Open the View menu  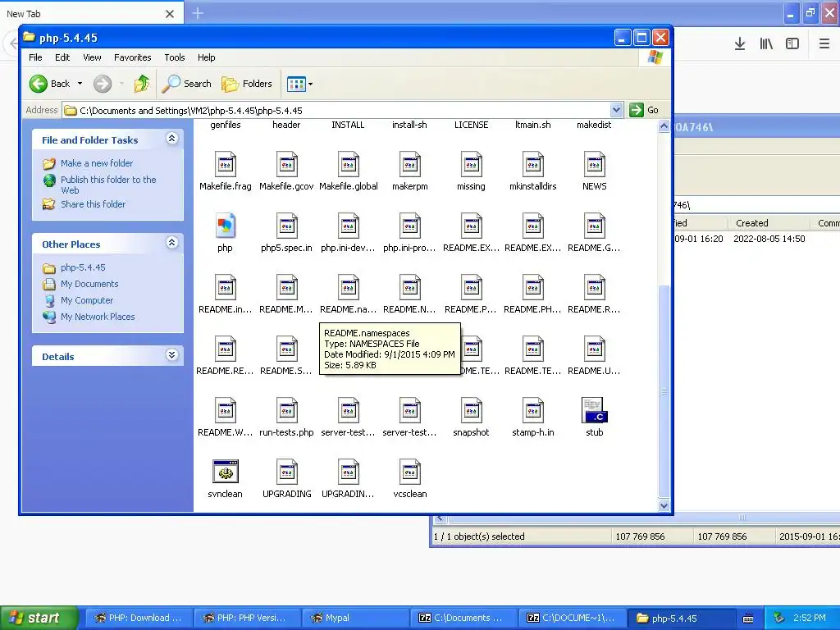pos(92,57)
